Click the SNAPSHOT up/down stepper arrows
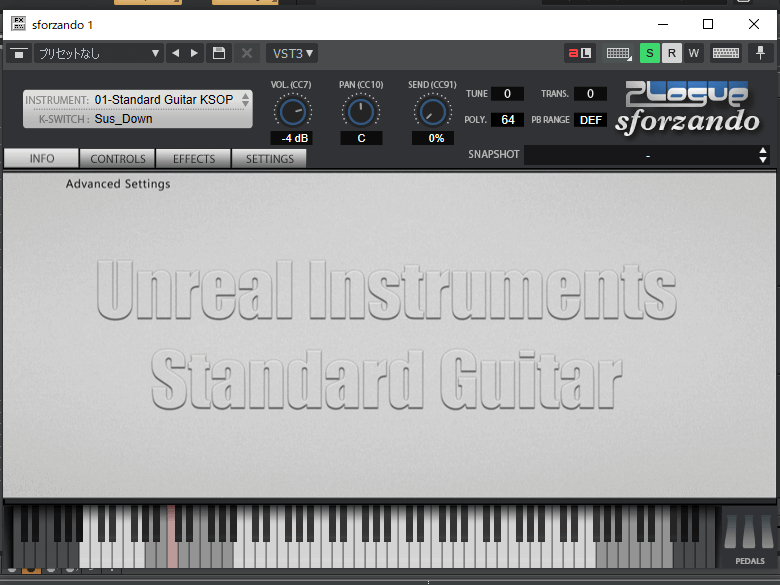780x585 pixels. click(763, 155)
